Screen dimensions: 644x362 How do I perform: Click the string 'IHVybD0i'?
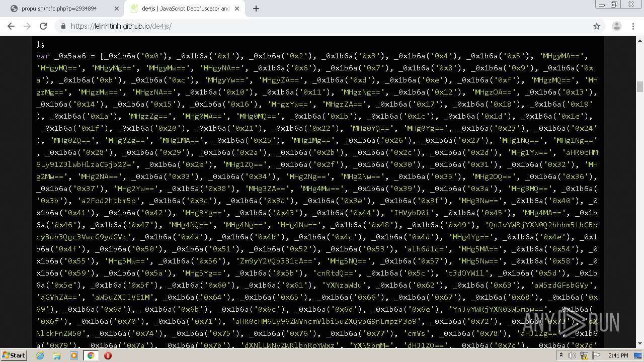pos(413,213)
